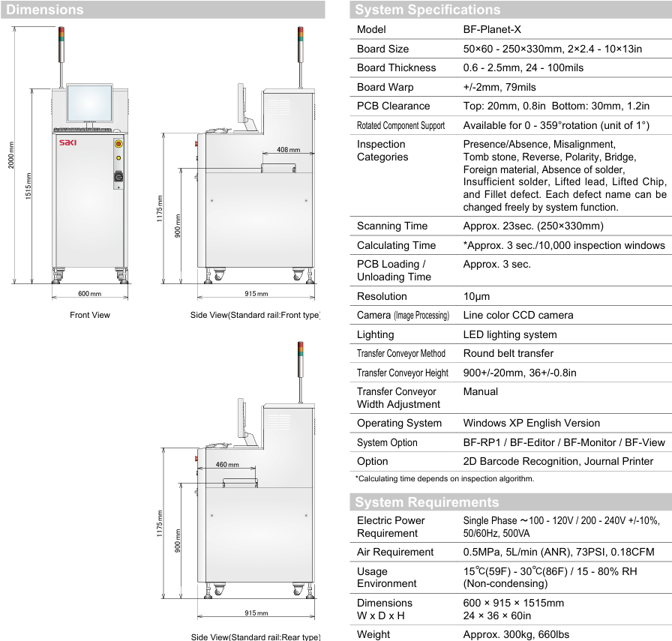Screen dimensions: 672x641
Task: Click the 408 mm dimension label
Action: point(288,150)
